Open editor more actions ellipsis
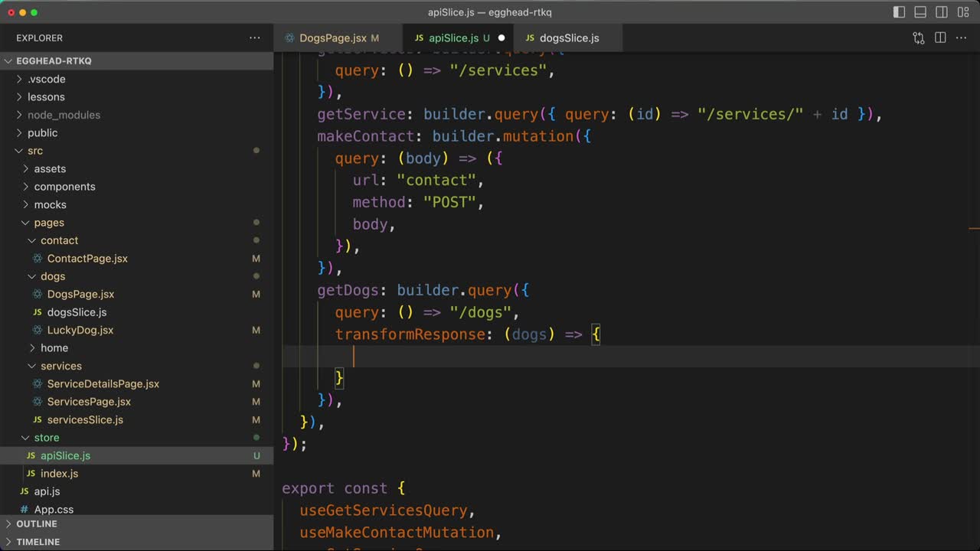The width and height of the screenshot is (980, 551). click(962, 37)
